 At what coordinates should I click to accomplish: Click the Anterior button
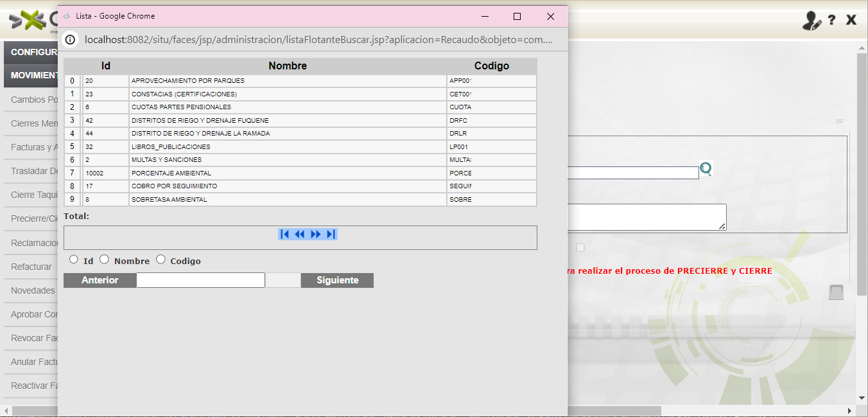point(100,280)
